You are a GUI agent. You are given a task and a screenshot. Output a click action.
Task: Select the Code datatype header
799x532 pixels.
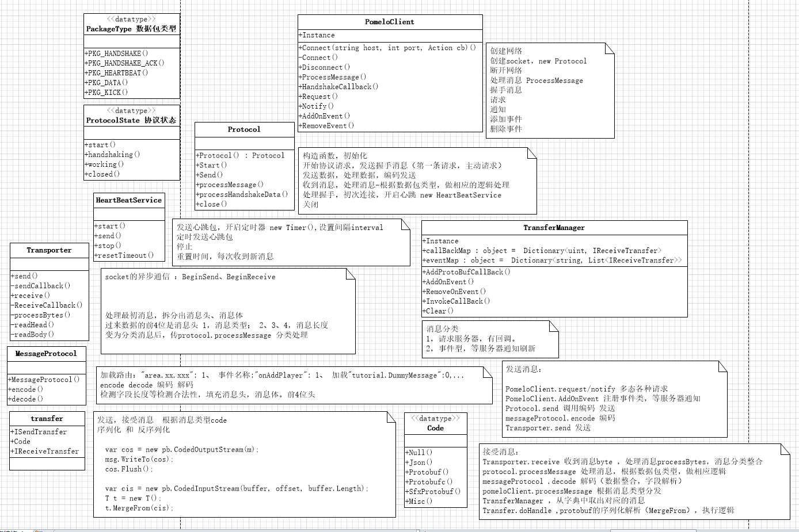(436, 423)
